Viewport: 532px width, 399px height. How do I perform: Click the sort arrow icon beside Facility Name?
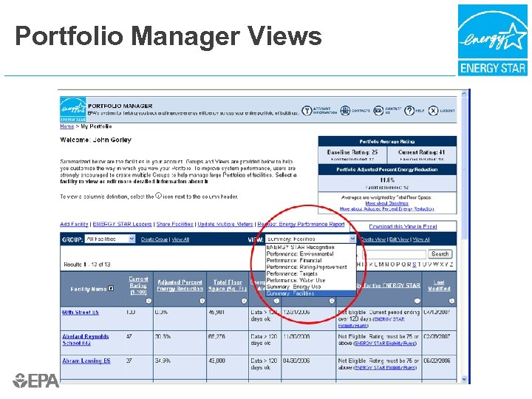(111, 289)
